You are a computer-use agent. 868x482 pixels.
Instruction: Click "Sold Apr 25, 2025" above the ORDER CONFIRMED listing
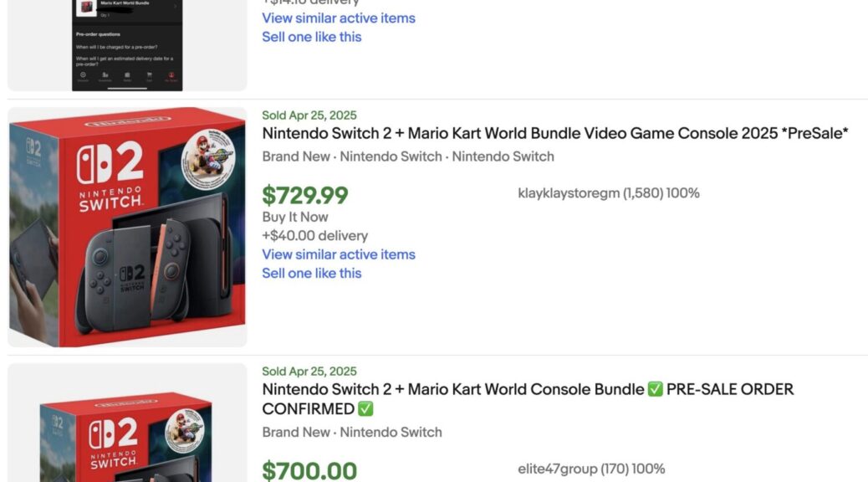[309, 372]
